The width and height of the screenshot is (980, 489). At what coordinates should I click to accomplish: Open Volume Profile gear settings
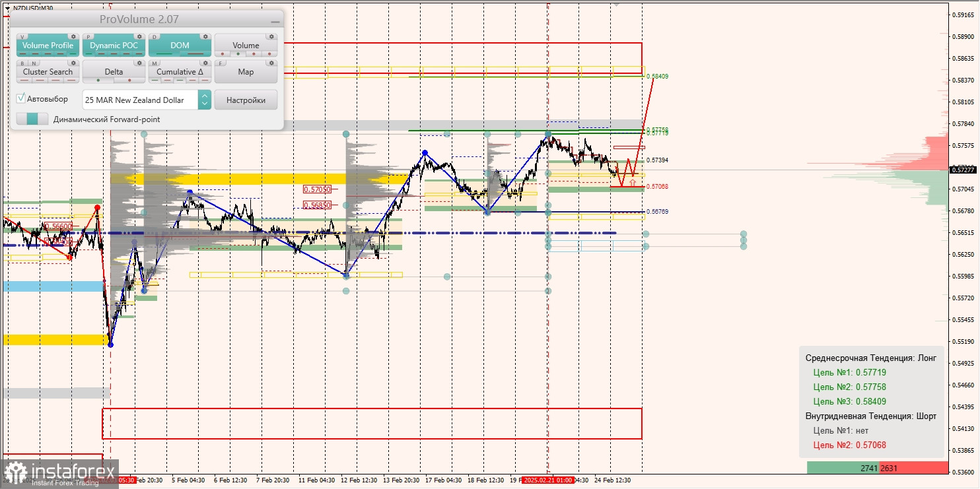[73, 36]
